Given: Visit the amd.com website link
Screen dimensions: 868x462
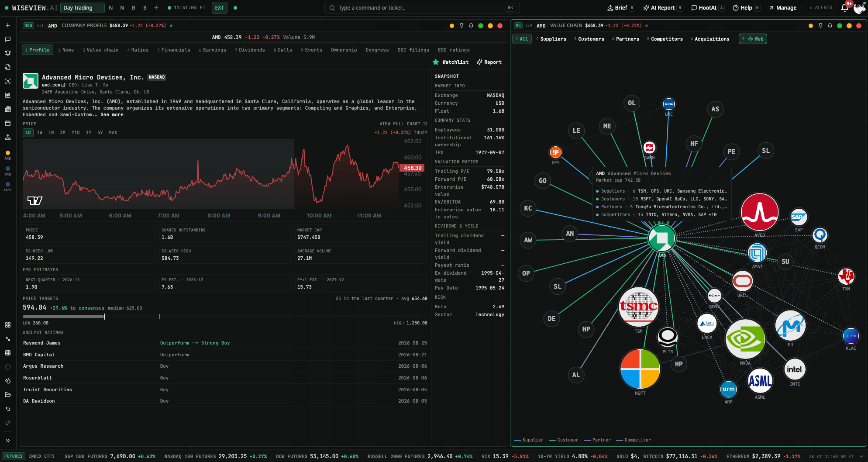Looking at the screenshot, I should click(x=53, y=85).
